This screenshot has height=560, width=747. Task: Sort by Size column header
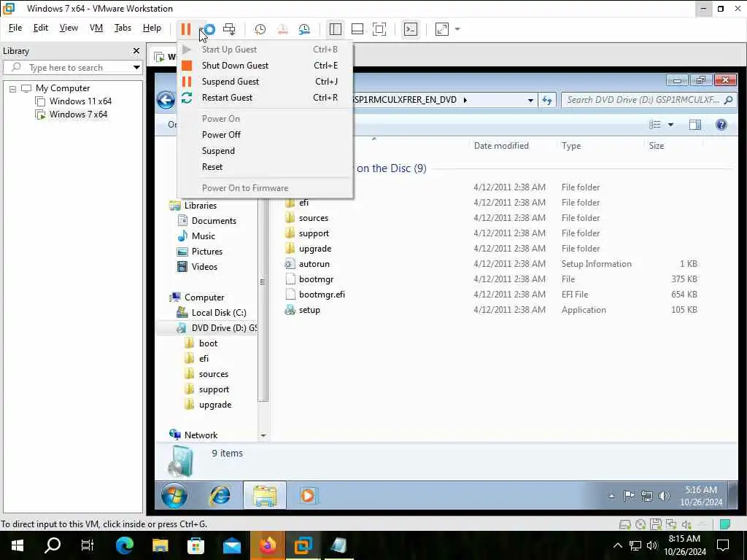pyautogui.click(x=656, y=146)
